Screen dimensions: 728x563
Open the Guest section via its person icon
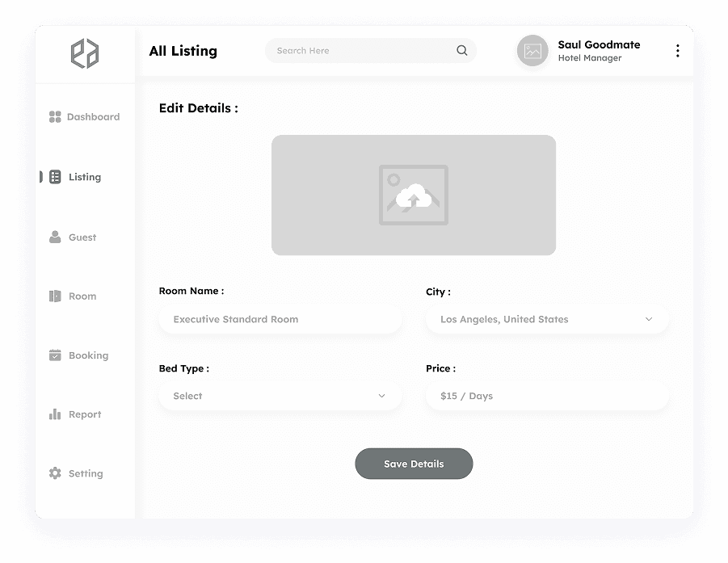[55, 237]
